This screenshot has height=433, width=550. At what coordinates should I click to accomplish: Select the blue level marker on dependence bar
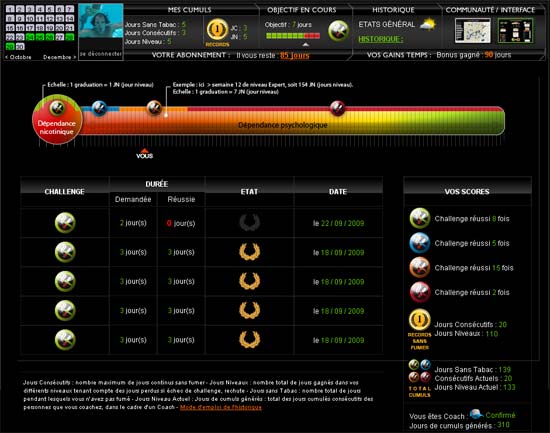(x=99, y=108)
